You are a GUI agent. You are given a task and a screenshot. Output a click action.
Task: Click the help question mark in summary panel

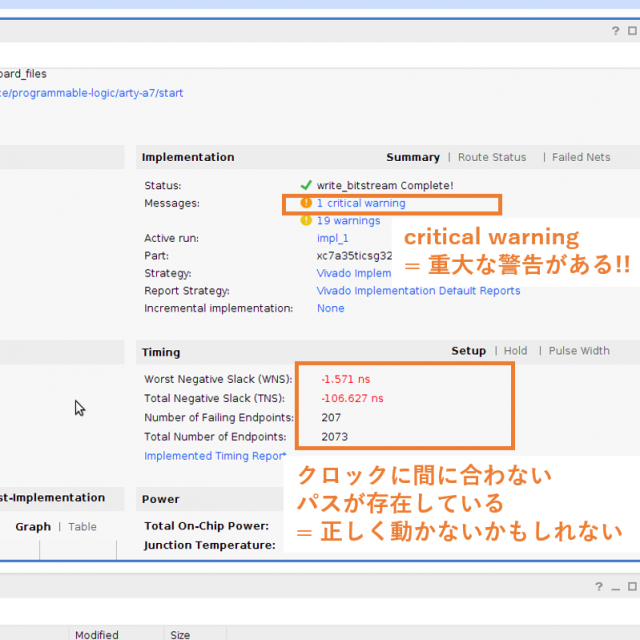(x=616, y=31)
